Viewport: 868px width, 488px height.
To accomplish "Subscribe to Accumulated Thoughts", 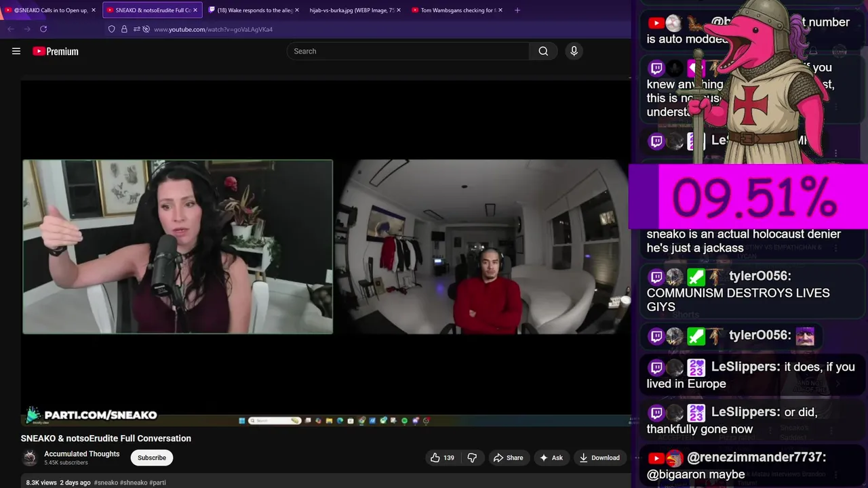I will coord(152,457).
